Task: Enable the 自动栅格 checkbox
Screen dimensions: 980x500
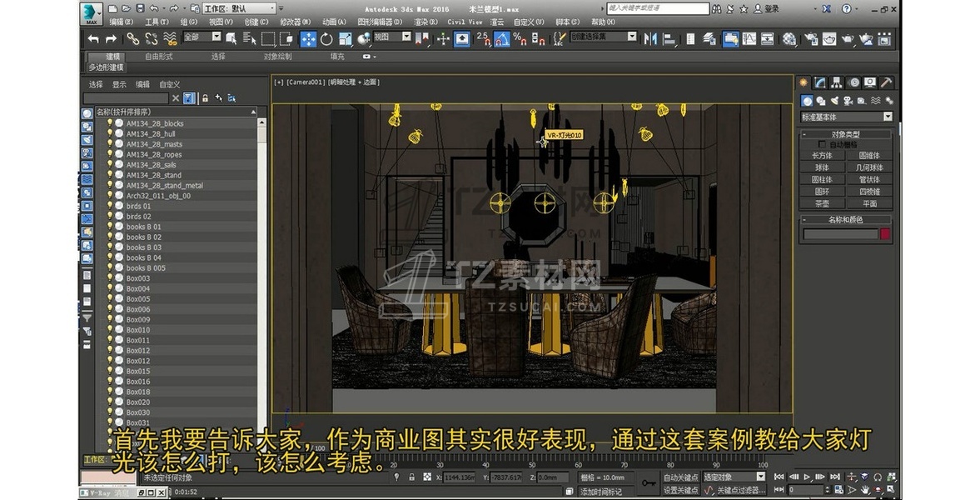Action: click(823, 144)
